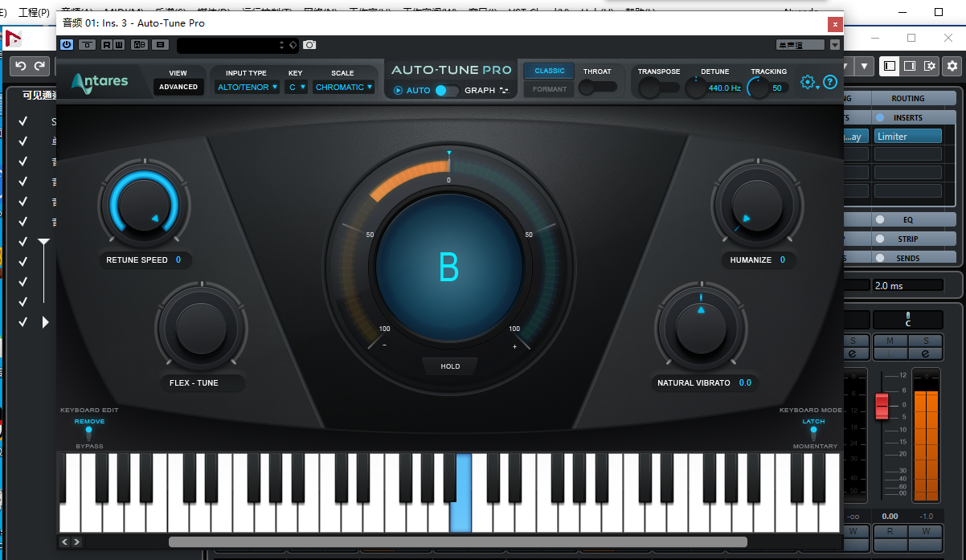
Task: Toggle left zone layout icon in Cubase
Action: [x=890, y=66]
